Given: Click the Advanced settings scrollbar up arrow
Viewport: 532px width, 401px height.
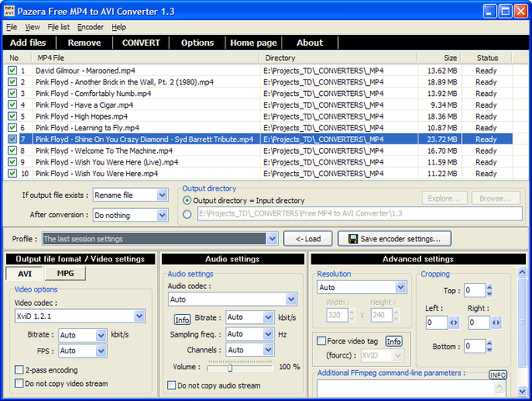Looking at the screenshot, I should (x=522, y=272).
